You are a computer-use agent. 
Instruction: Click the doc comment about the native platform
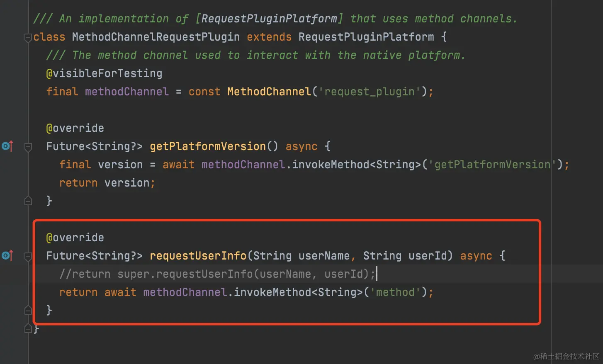[x=256, y=55]
